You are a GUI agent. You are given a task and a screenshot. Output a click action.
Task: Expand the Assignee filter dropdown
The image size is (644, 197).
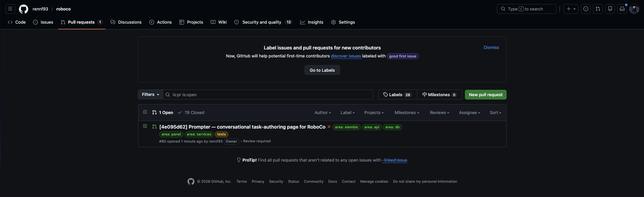469,113
